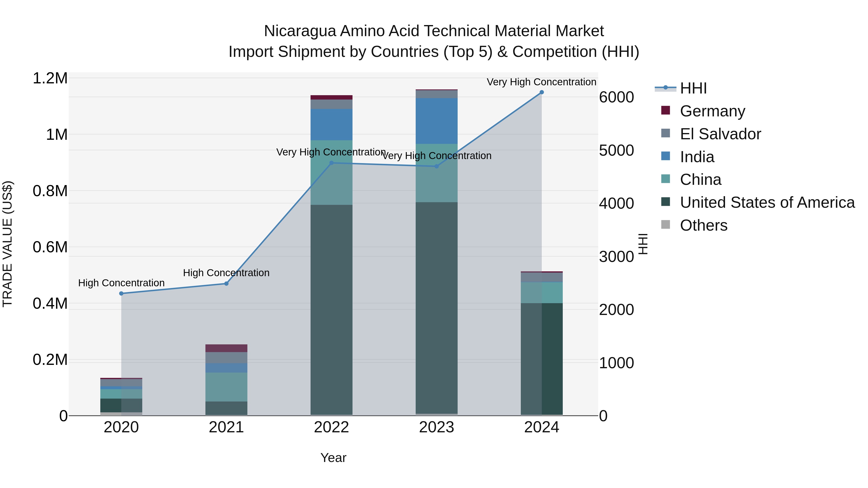This screenshot has width=868, height=488.
Task: Click the 'TRADE VALUE (US$)' axis title
Action: click(7, 244)
